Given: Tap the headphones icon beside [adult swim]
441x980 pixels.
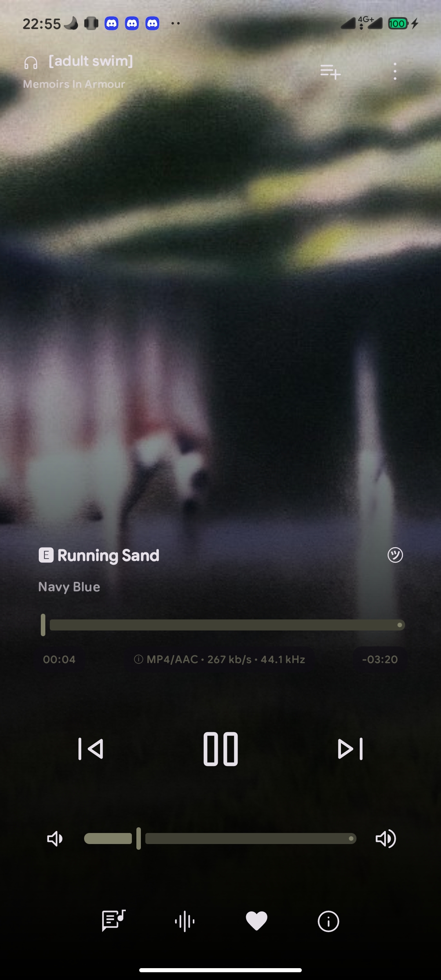Looking at the screenshot, I should pos(31,63).
